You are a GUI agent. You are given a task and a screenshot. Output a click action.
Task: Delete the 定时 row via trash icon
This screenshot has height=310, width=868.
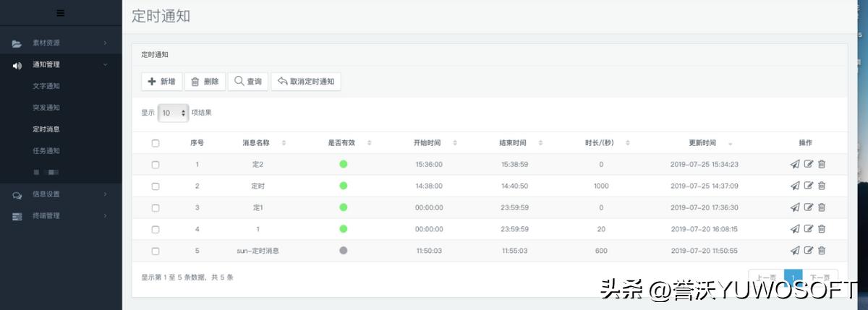click(x=822, y=186)
